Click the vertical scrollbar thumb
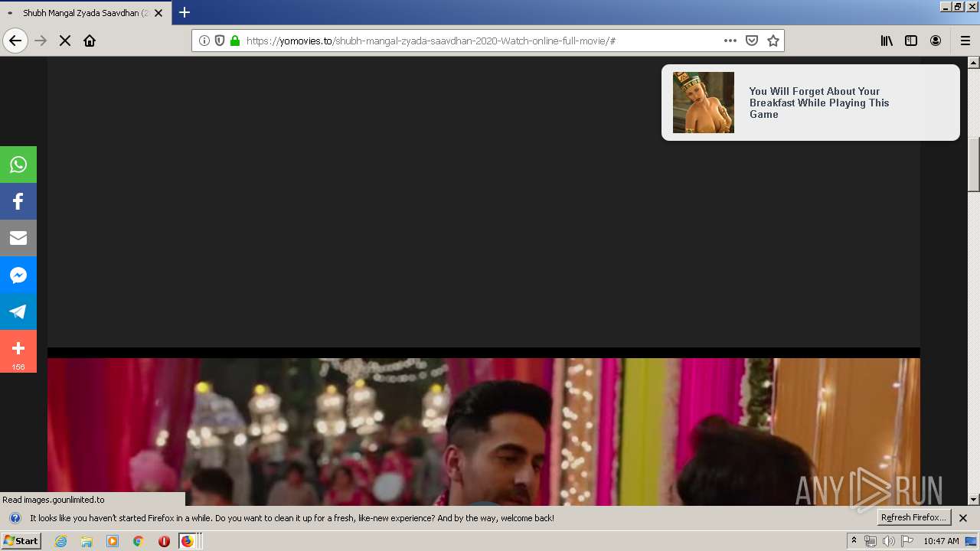This screenshot has height=551, width=980. [x=974, y=165]
